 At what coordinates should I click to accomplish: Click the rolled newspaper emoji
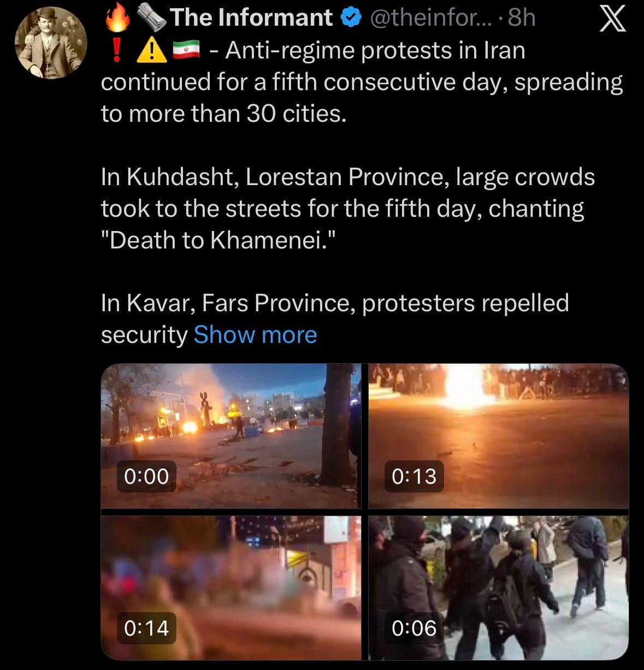click(x=151, y=19)
